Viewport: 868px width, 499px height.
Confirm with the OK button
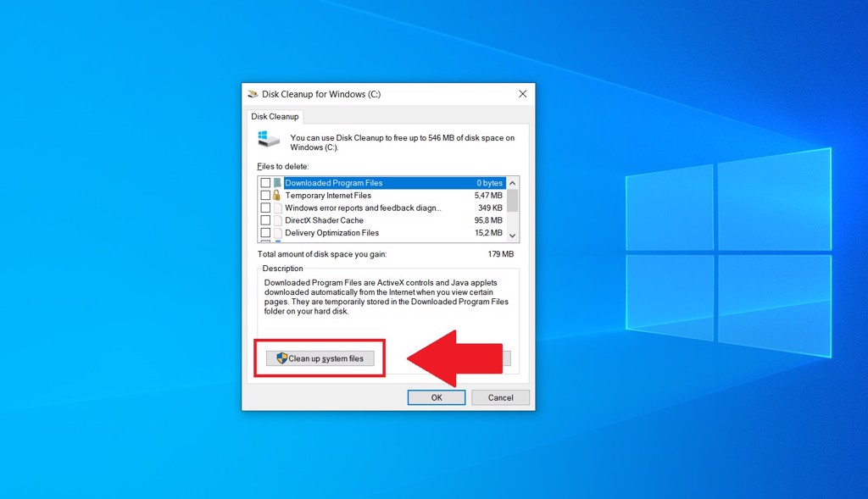[437, 397]
